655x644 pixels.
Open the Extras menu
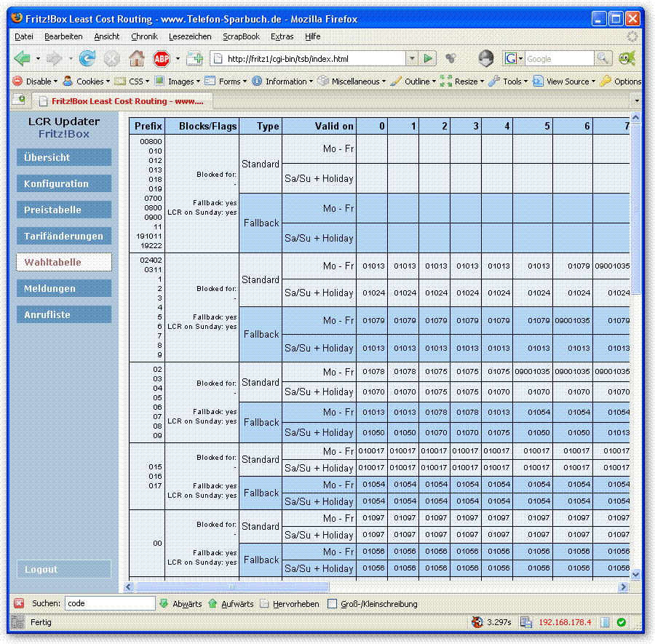[x=282, y=36]
